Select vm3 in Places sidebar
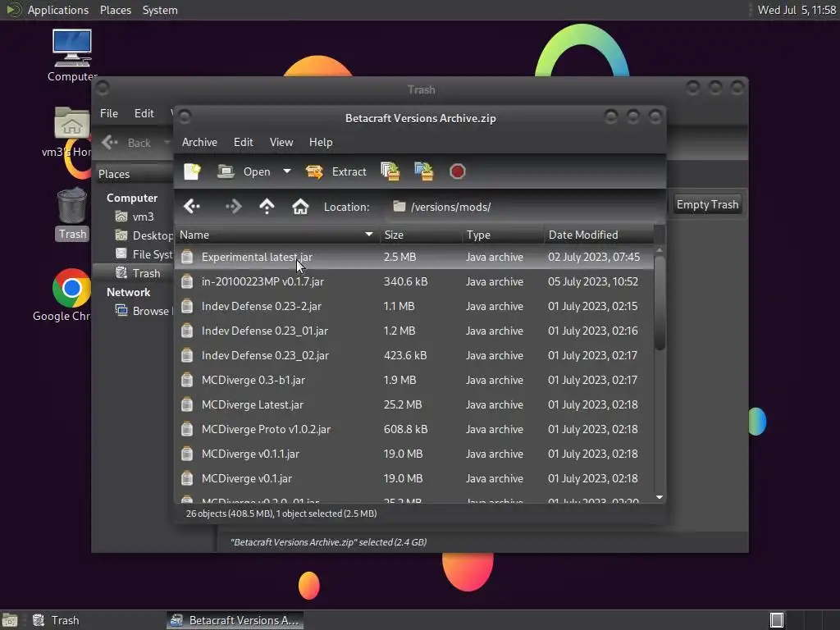Viewport: 840px width, 630px height. [x=135, y=217]
